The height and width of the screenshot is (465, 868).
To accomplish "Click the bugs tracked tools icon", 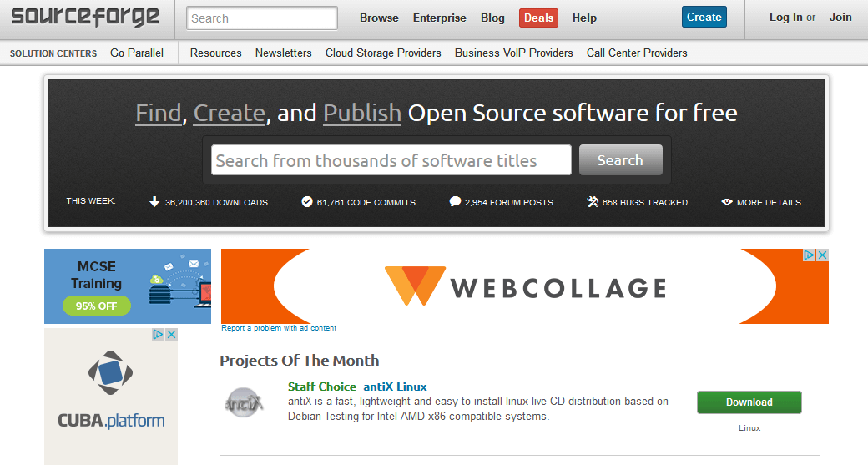I will point(593,201).
